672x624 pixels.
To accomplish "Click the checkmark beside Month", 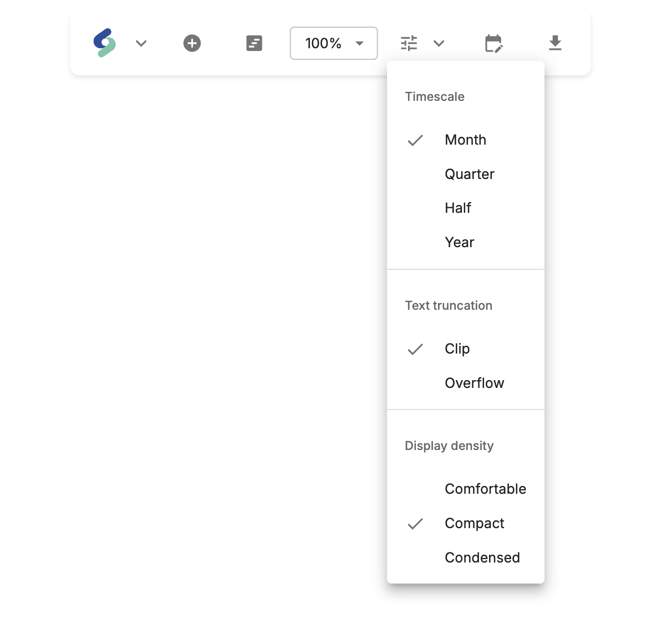I will [x=415, y=140].
